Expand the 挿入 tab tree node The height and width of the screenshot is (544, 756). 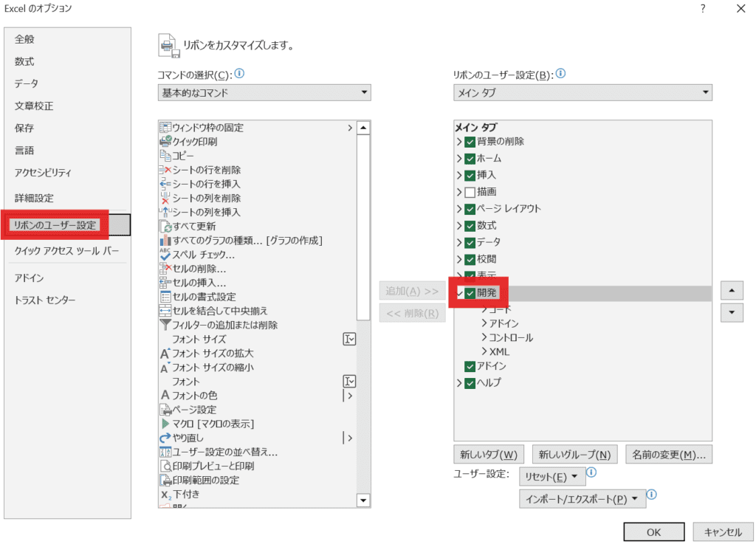[459, 176]
